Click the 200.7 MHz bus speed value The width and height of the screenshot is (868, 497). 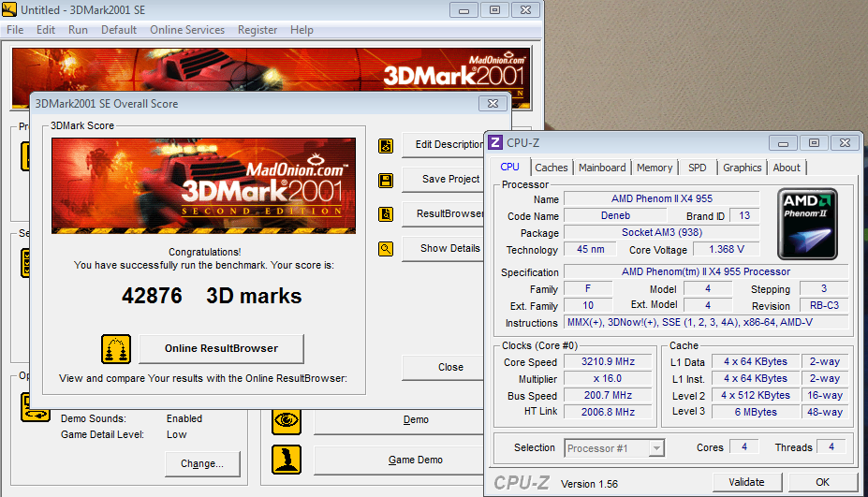[608, 395]
